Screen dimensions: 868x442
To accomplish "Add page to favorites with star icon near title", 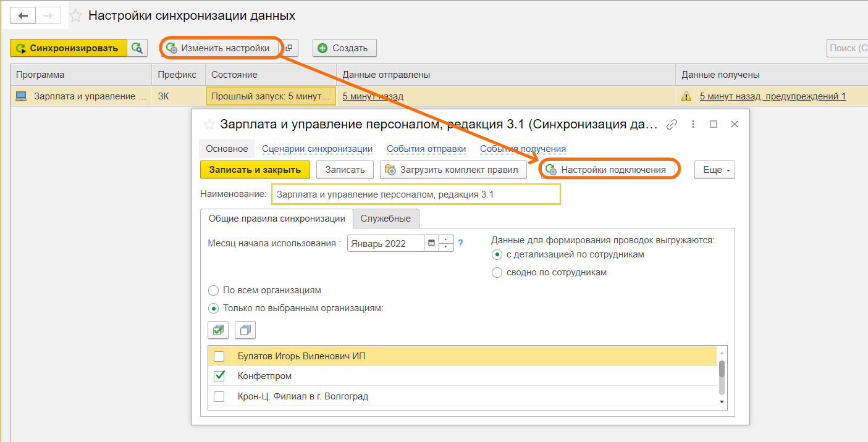I will [75, 15].
